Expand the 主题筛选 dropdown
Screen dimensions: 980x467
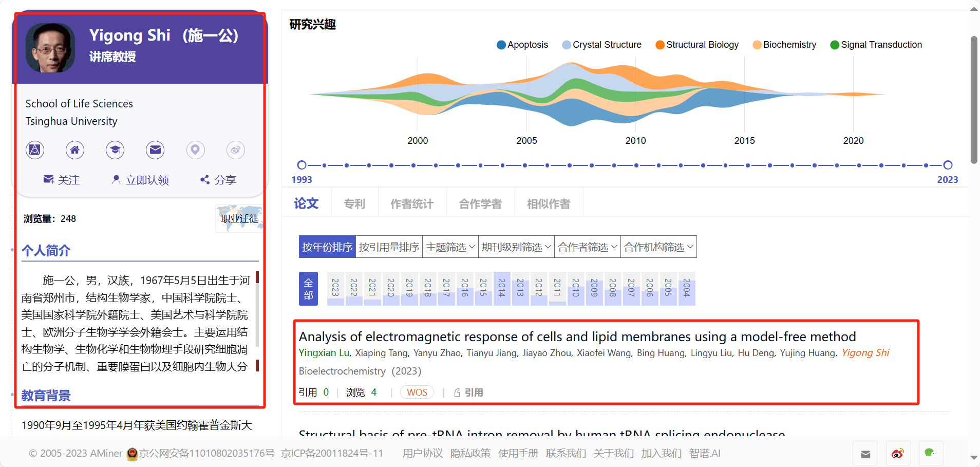tap(450, 247)
